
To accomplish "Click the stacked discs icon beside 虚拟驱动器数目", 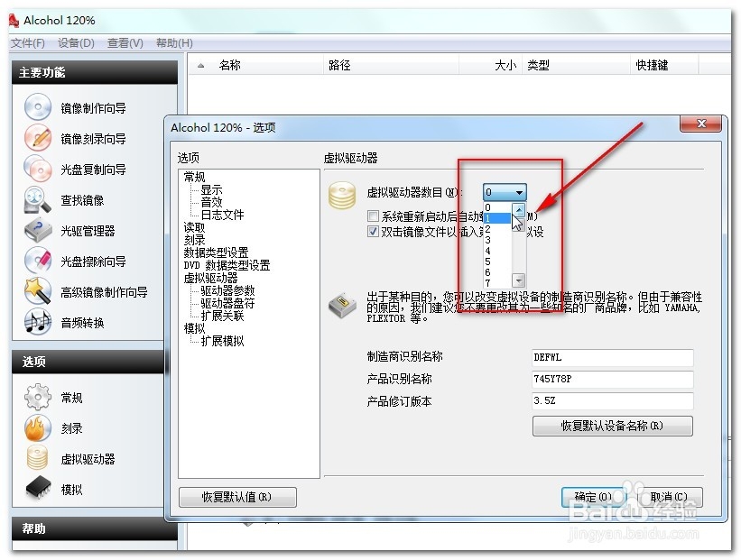I will pos(342,195).
